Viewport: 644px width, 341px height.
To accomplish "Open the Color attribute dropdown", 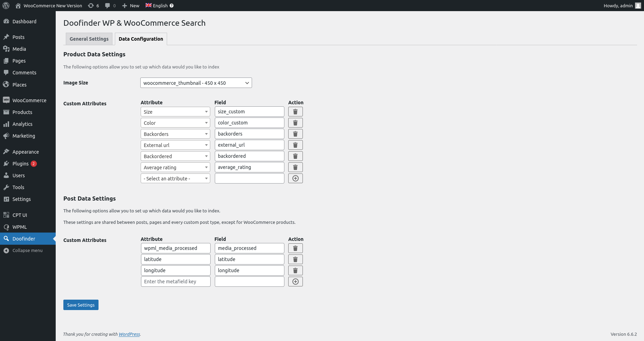I will point(175,123).
